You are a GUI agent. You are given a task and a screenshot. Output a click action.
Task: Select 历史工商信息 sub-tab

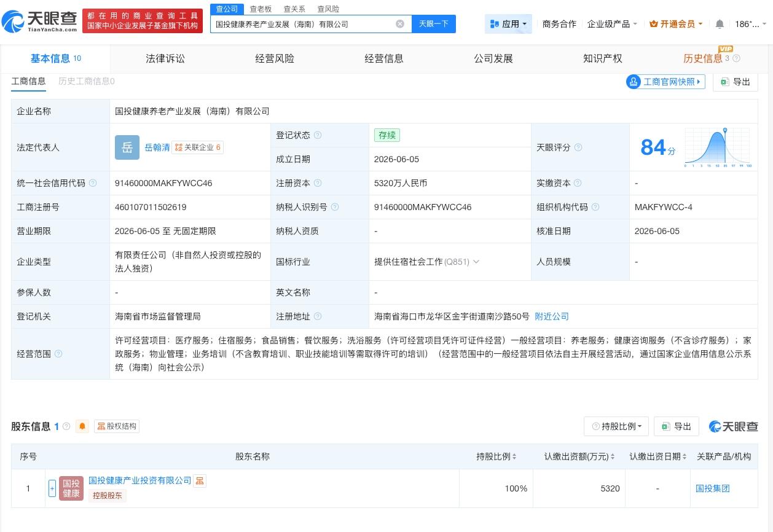tap(87, 81)
